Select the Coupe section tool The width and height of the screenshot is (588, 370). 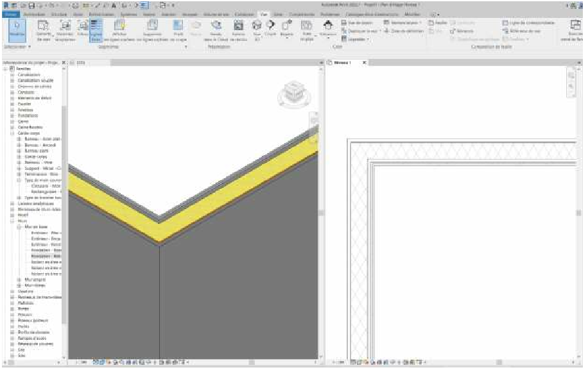270,29
